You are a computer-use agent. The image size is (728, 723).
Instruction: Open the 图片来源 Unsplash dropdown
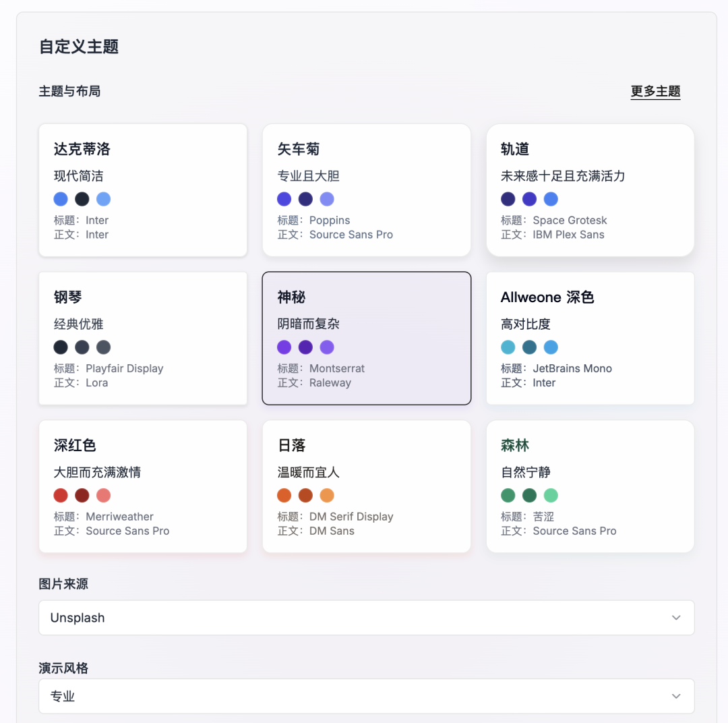(367, 617)
